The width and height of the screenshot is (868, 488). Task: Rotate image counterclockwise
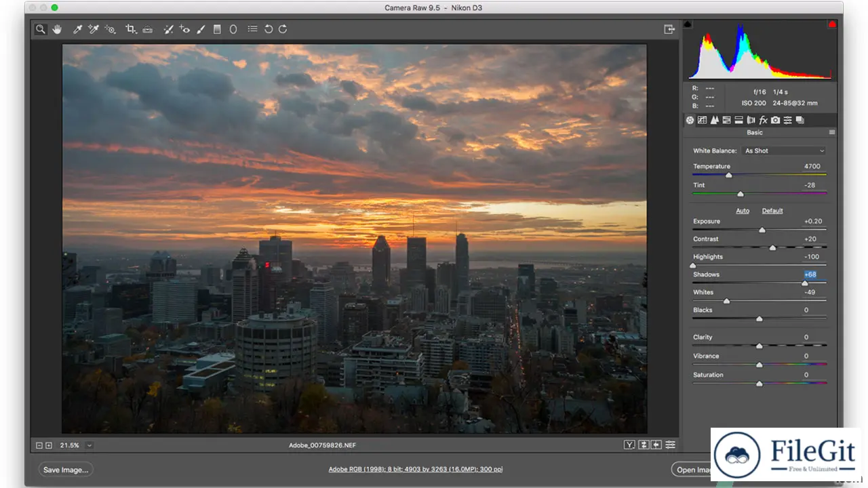click(269, 29)
